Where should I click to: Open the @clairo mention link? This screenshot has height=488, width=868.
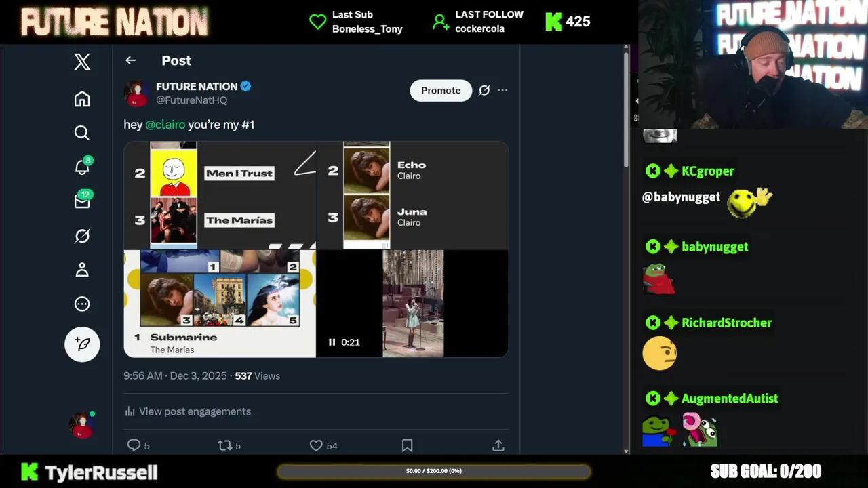click(x=165, y=125)
